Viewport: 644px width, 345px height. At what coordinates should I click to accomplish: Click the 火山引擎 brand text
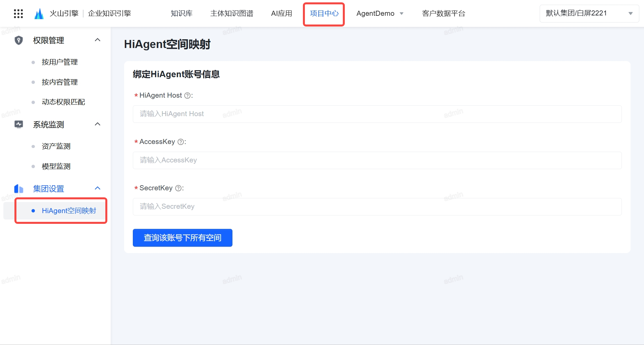point(64,13)
